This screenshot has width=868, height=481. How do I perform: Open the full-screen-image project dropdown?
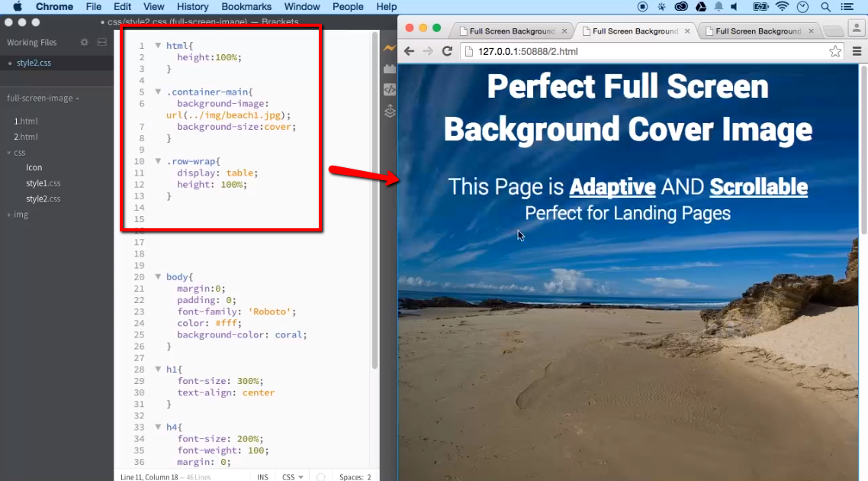point(43,98)
